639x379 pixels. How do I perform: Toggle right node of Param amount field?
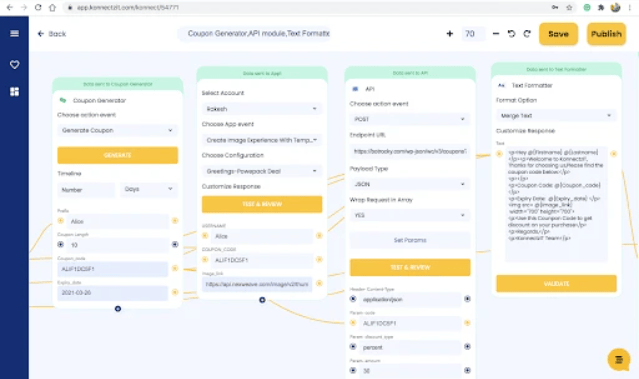pos(467,370)
